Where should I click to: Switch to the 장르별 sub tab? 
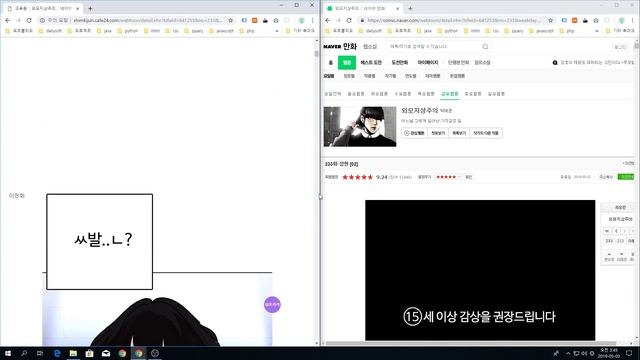(x=349, y=76)
